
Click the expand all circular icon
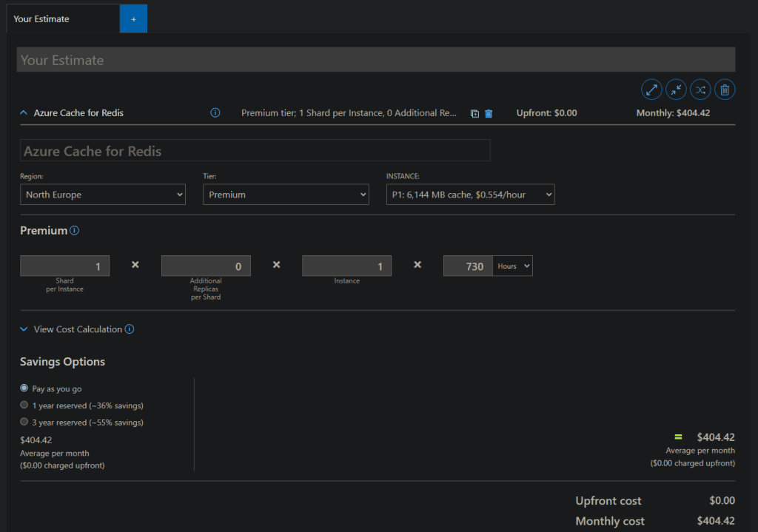tap(651, 90)
